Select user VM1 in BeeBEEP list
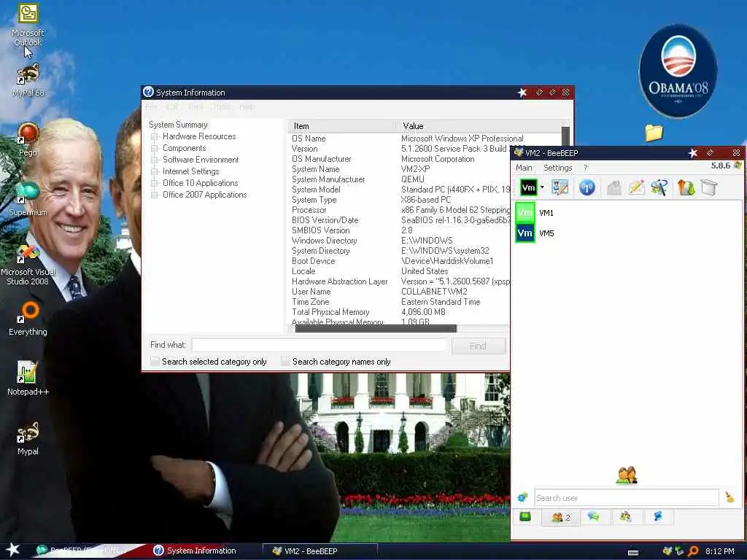 (627, 213)
